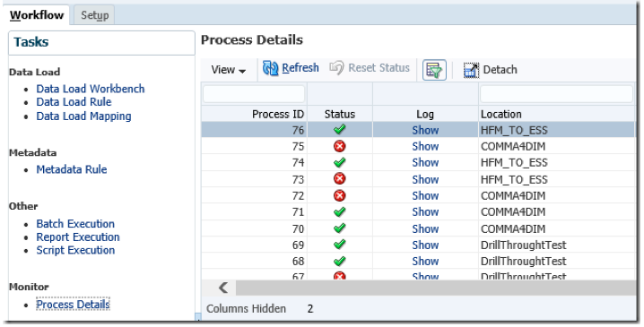Click green check status for process 68

click(x=339, y=262)
